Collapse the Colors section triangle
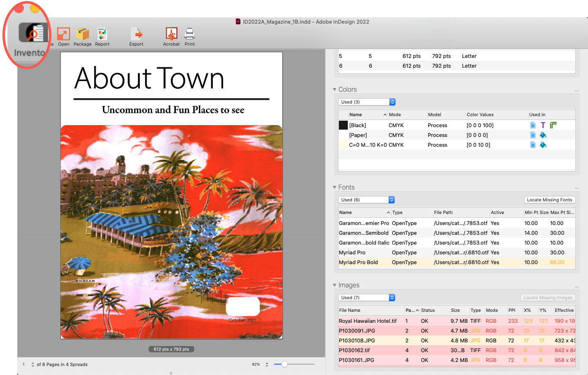The height and width of the screenshot is (375, 588). pos(335,89)
